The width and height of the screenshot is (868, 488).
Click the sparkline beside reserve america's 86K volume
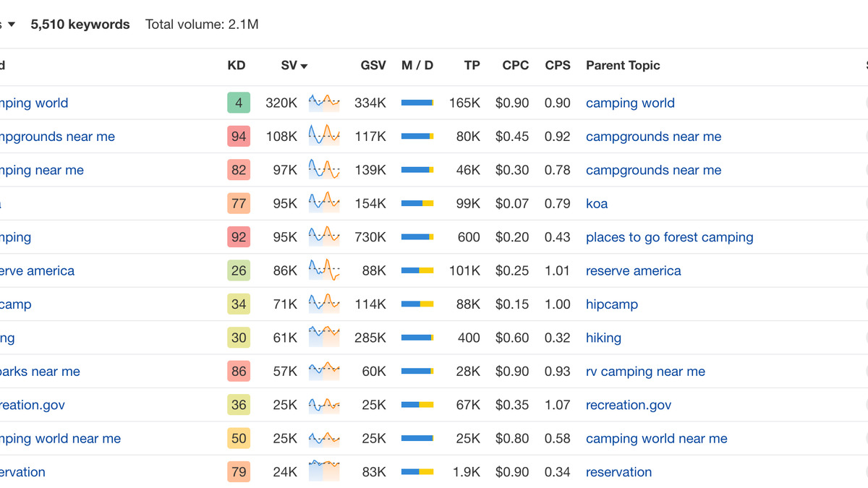323,270
